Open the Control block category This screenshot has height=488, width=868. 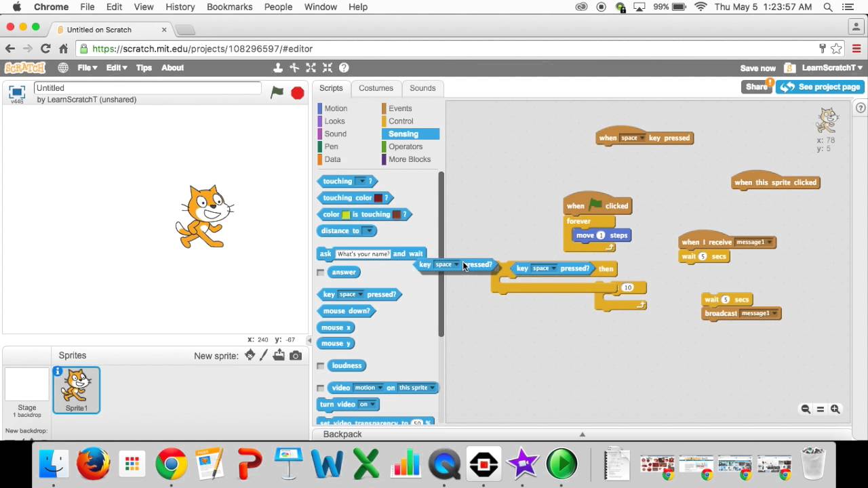point(401,121)
